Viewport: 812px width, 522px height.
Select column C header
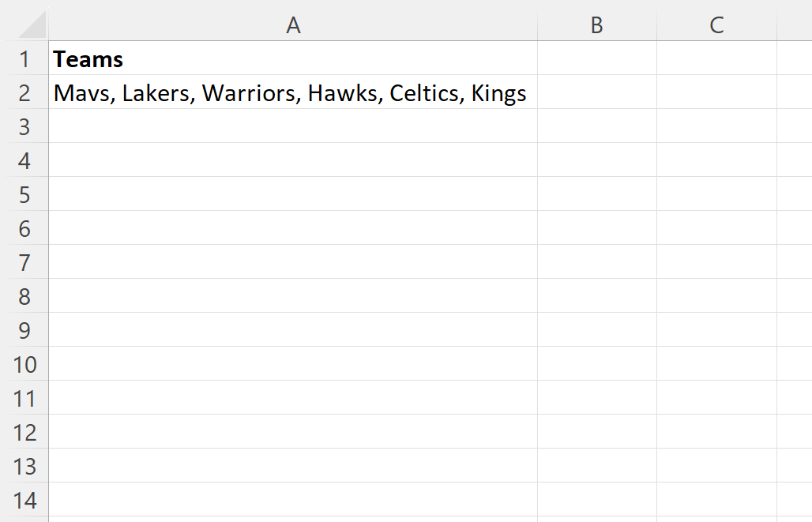[x=716, y=24]
